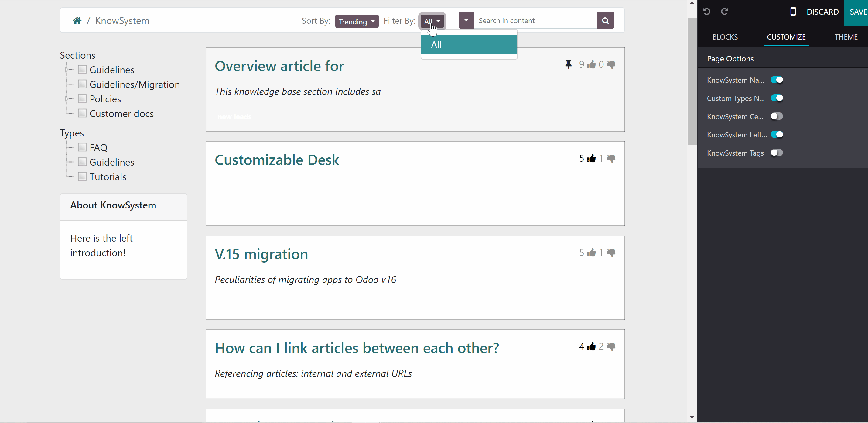Undo last change in editor
The image size is (868, 423).
click(707, 12)
